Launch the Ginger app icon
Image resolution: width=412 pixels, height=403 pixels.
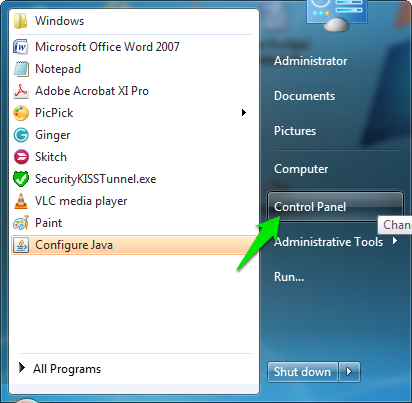pyautogui.click(x=21, y=135)
